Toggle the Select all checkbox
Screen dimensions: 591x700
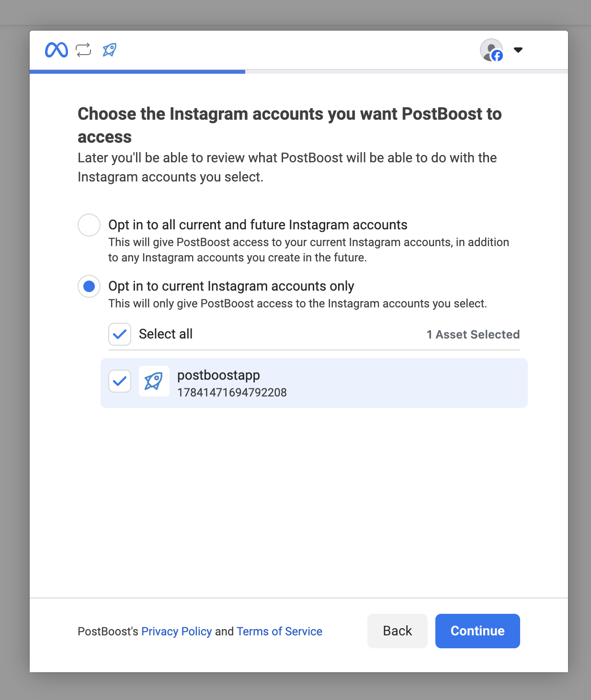pos(120,334)
